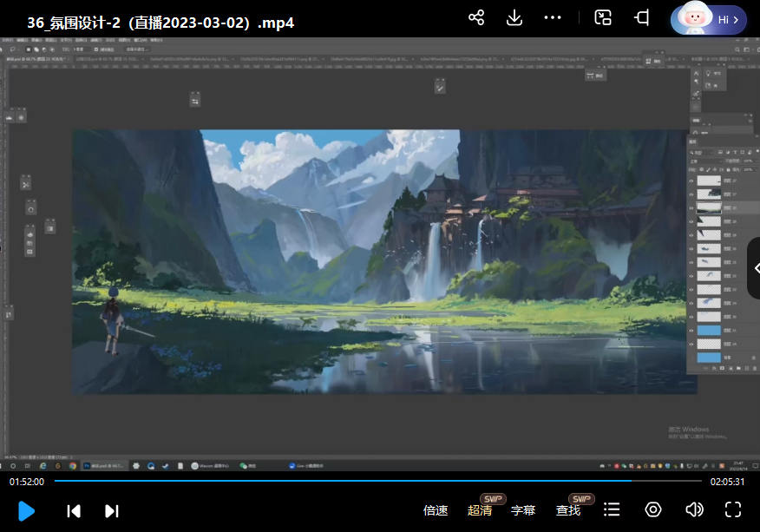Image resolution: width=760 pixels, height=532 pixels.
Task: Click the lock icon on the background layer
Action: [x=753, y=358]
